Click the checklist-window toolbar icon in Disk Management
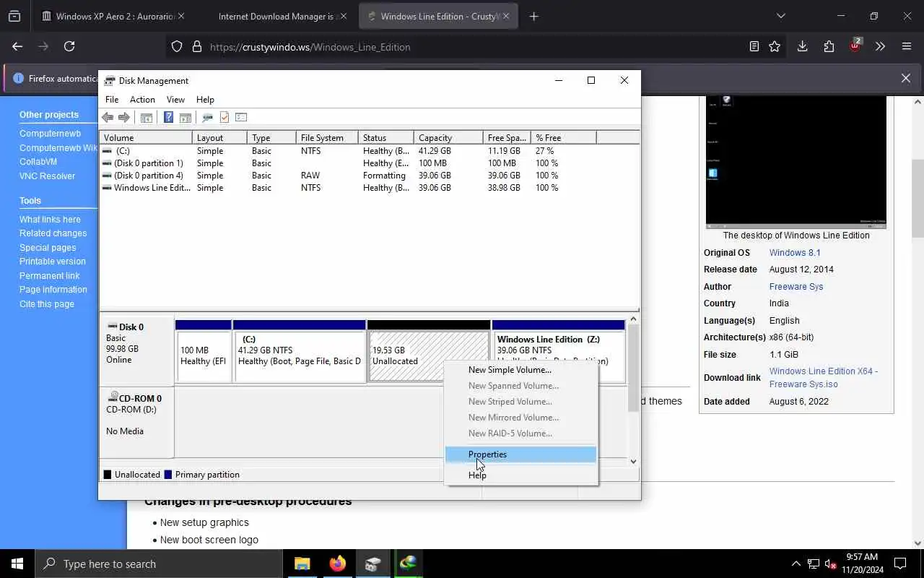The width and height of the screenshot is (924, 578). click(241, 117)
